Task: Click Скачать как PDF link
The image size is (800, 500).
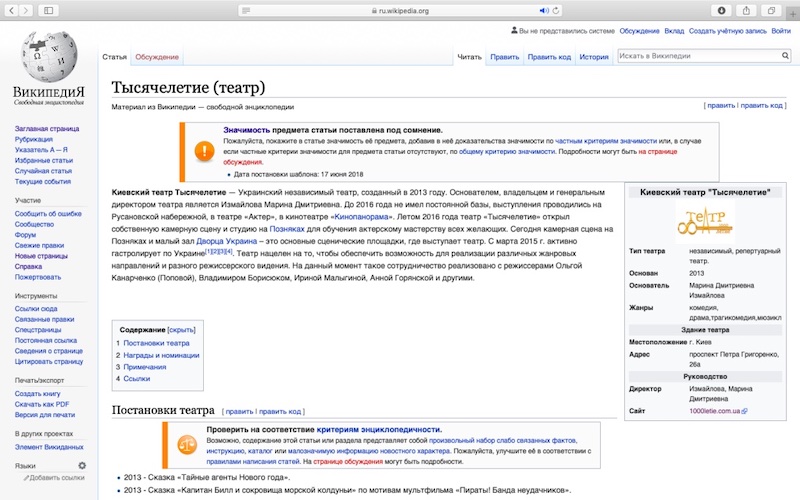Action: coord(42,404)
